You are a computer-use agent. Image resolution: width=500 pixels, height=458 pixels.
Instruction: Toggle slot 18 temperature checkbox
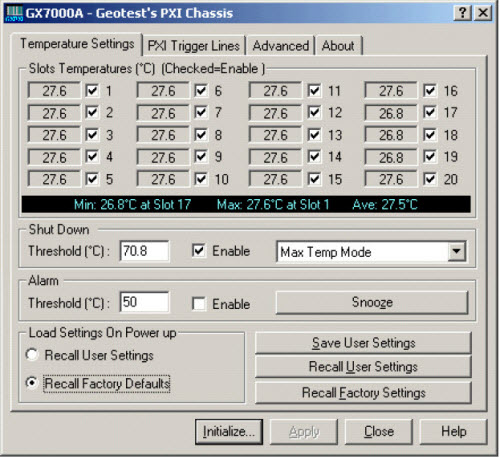430,135
